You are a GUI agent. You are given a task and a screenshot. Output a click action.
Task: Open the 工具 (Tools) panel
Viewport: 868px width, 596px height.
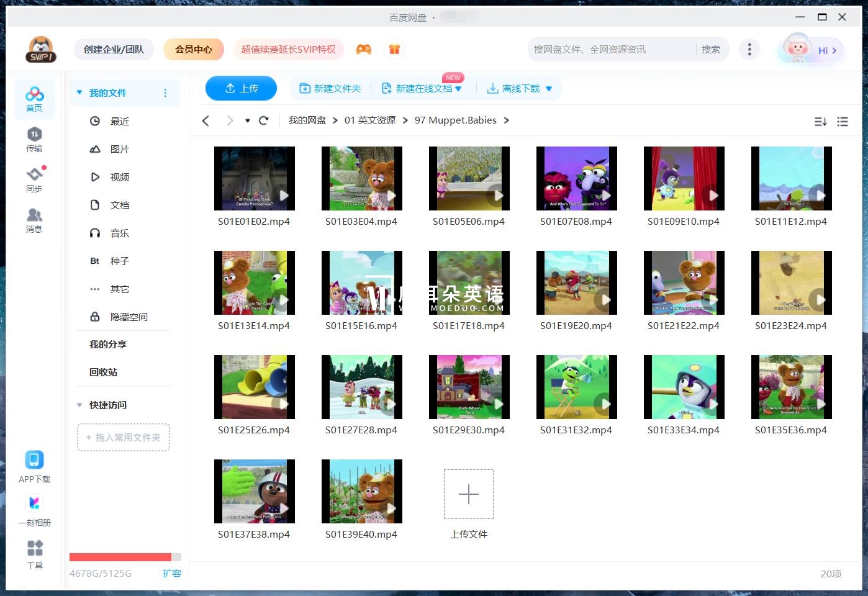point(34,554)
